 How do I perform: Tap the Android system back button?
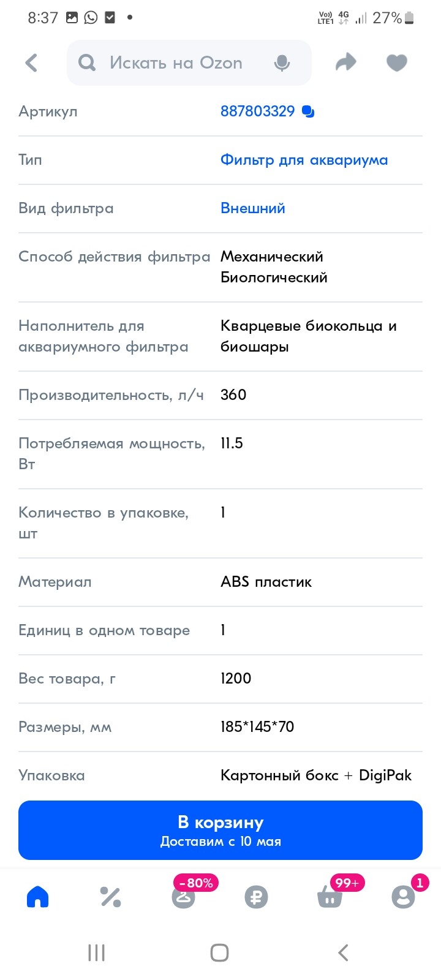(343, 952)
